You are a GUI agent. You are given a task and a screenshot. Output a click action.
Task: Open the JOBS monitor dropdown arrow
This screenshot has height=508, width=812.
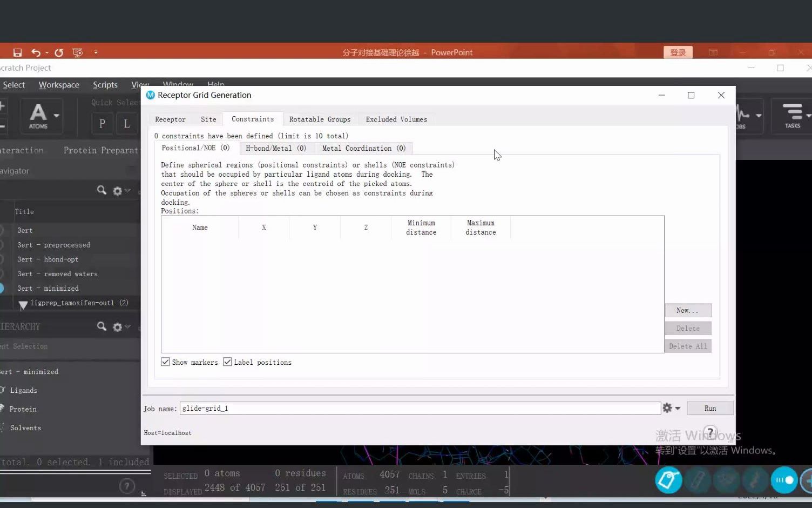point(759,115)
